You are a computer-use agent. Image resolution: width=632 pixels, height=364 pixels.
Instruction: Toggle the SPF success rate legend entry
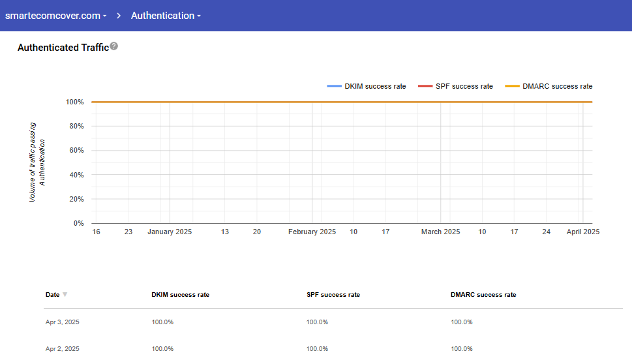[455, 86]
